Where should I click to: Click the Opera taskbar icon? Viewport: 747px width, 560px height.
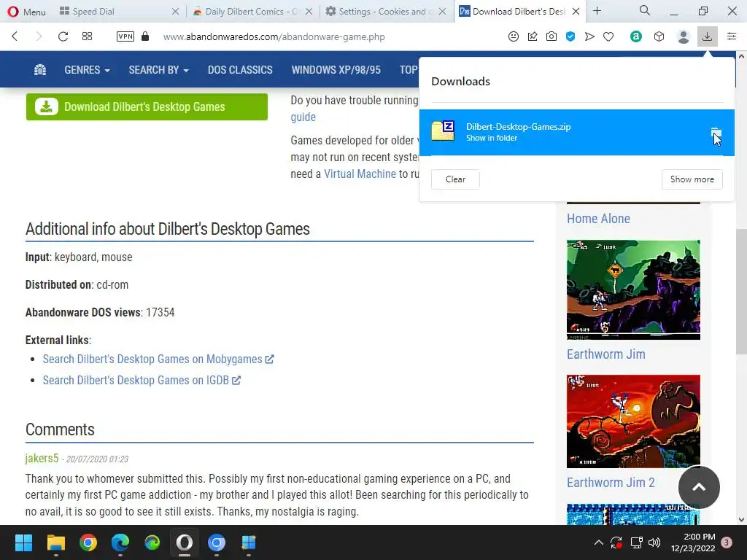185,542
